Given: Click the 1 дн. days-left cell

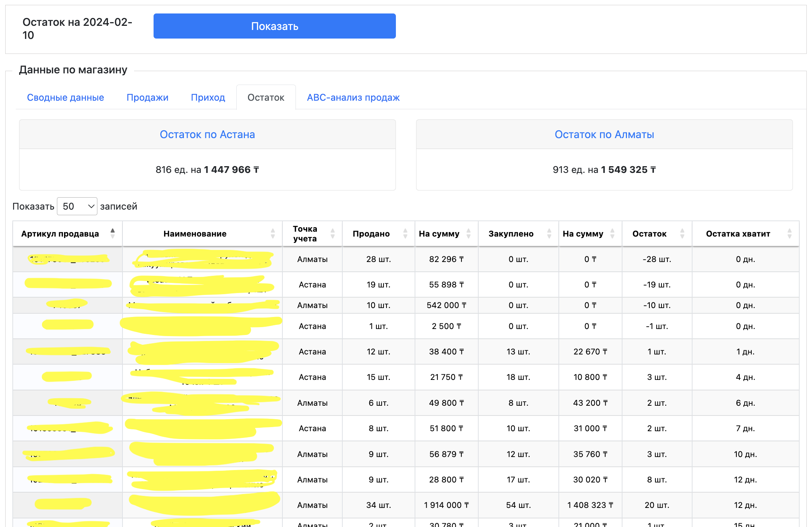Looking at the screenshot, I should tap(745, 351).
